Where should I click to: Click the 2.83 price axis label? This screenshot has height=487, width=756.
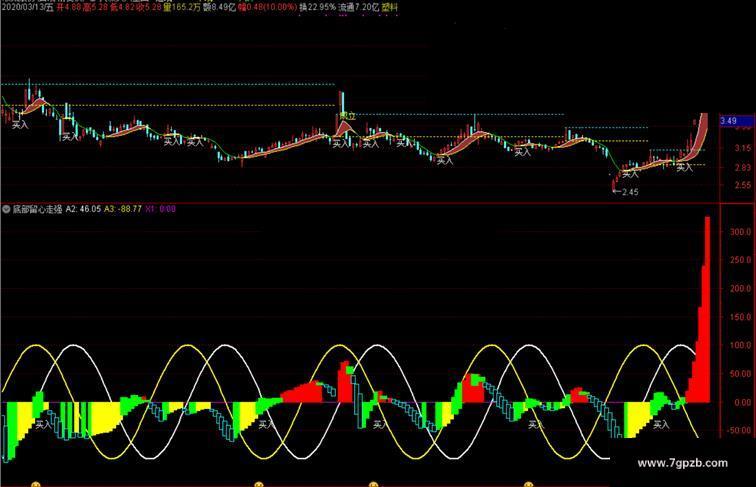[x=742, y=167]
